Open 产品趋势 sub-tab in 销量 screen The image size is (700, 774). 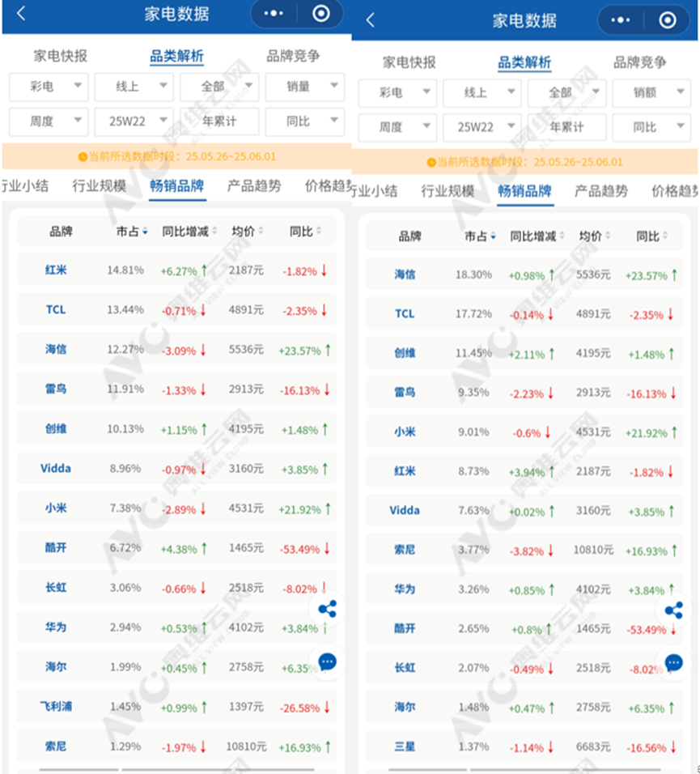point(254,186)
